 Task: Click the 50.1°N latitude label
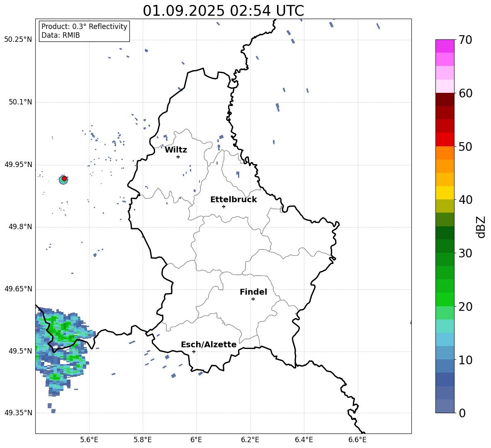click(x=20, y=102)
